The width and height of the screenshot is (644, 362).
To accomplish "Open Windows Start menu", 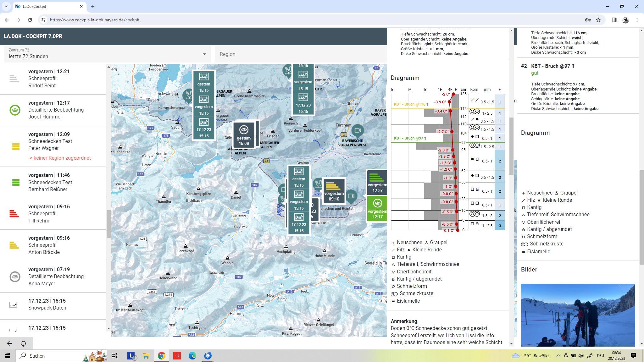I will pos(8,356).
